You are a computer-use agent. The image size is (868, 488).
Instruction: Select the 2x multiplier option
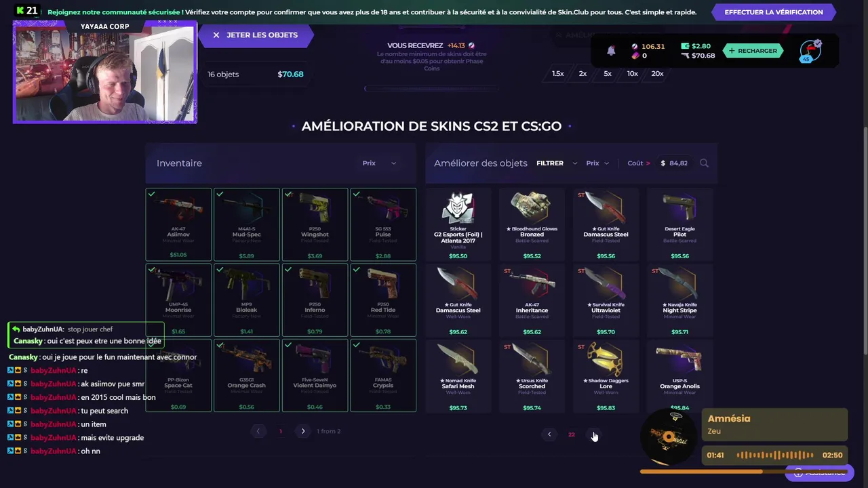pos(583,73)
